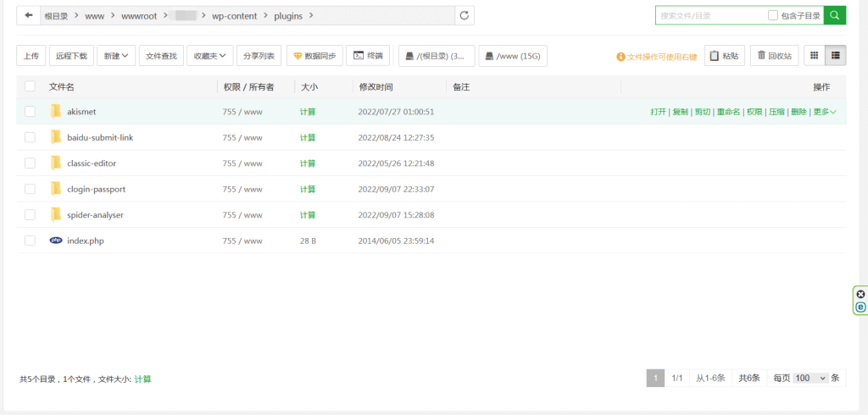Open the akismet folder icon
Image resolution: width=868 pixels, height=415 pixels.
point(55,111)
